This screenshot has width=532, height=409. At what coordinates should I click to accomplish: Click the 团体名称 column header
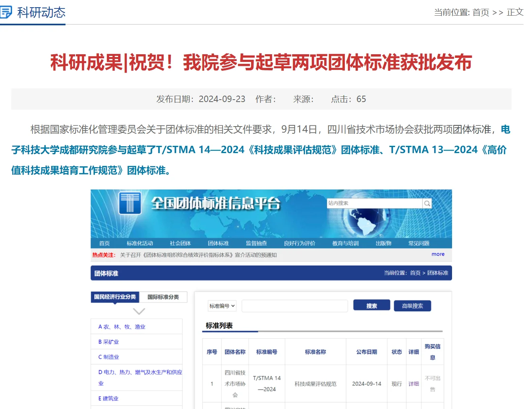[235, 352]
